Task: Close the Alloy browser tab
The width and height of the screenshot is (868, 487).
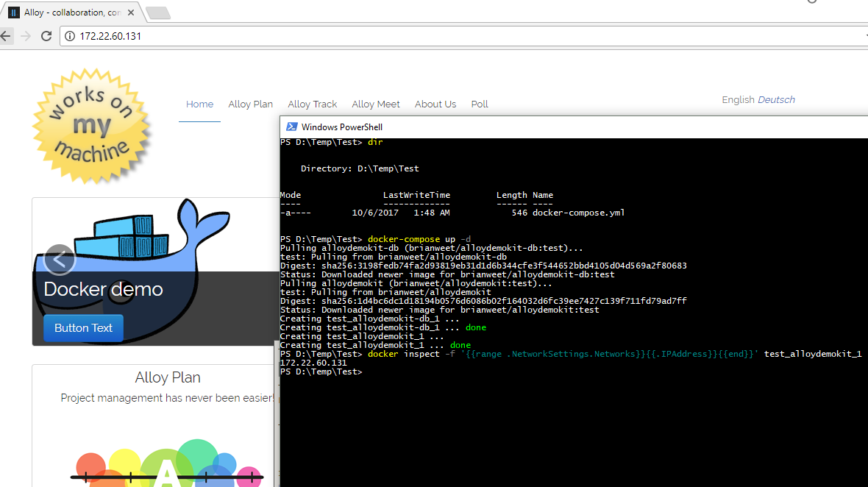Action: (x=131, y=13)
